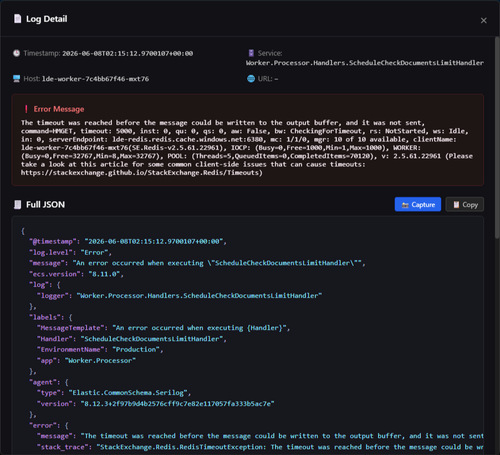Close the Log Detail dialog
500x455 pixels.
click(x=483, y=21)
